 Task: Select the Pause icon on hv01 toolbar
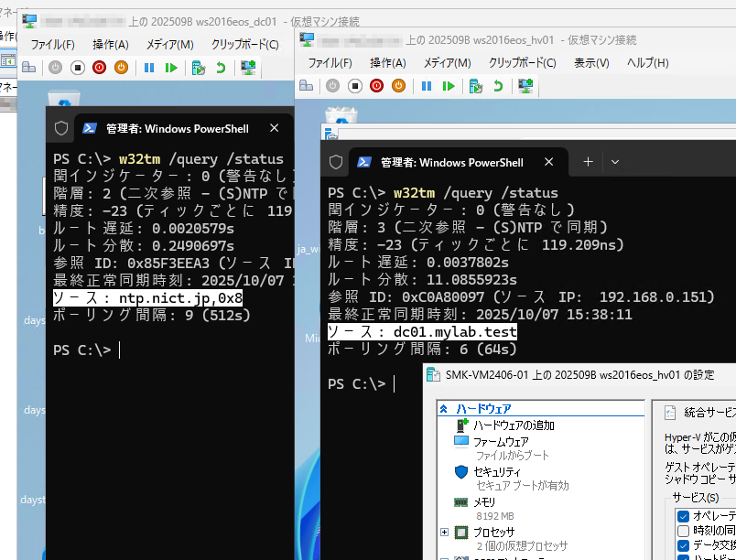point(427,85)
